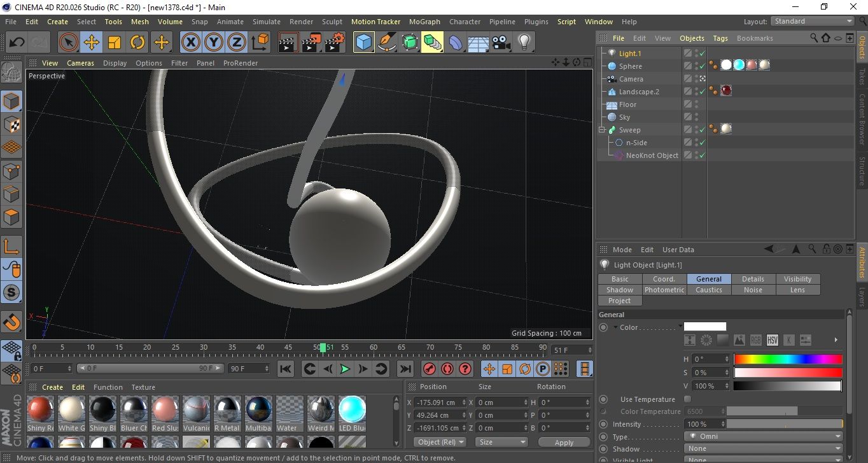
Task: Go to end of animation
Action: pos(405,369)
